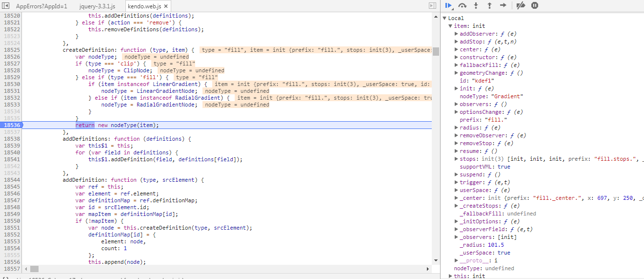Expand the addStop function entry

[456, 42]
